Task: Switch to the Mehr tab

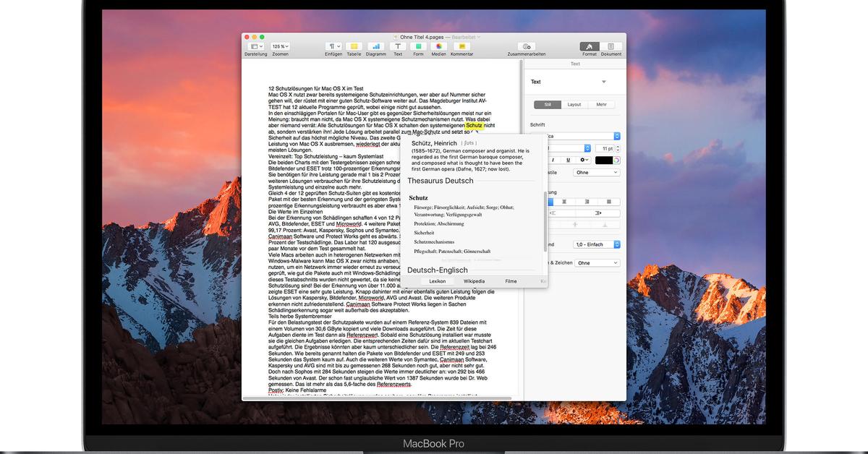Action: (601, 105)
